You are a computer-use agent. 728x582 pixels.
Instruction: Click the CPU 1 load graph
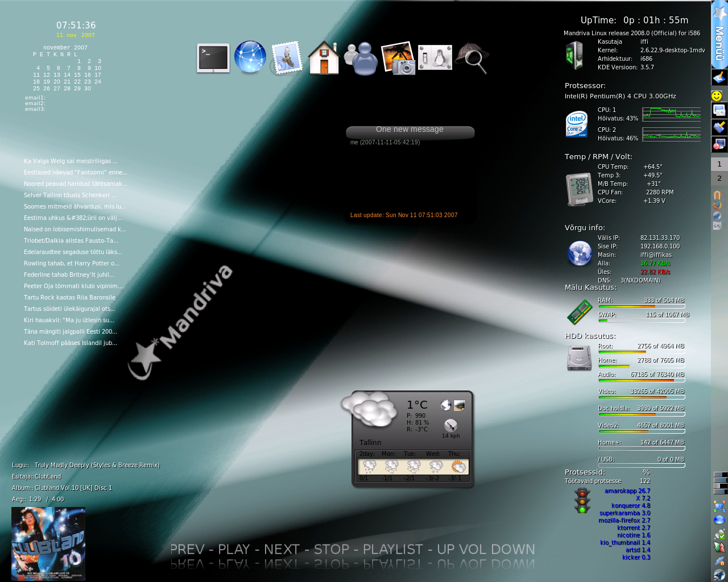(x=672, y=114)
